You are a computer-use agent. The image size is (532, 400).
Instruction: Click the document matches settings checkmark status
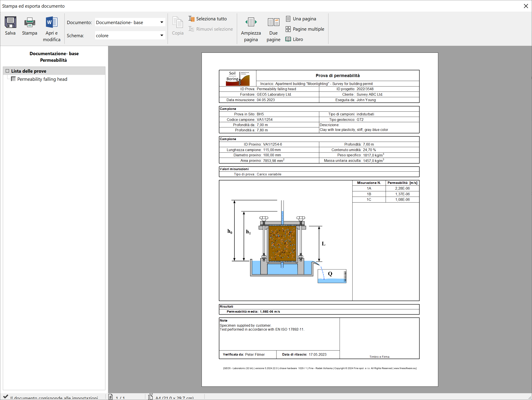[x=6, y=397]
